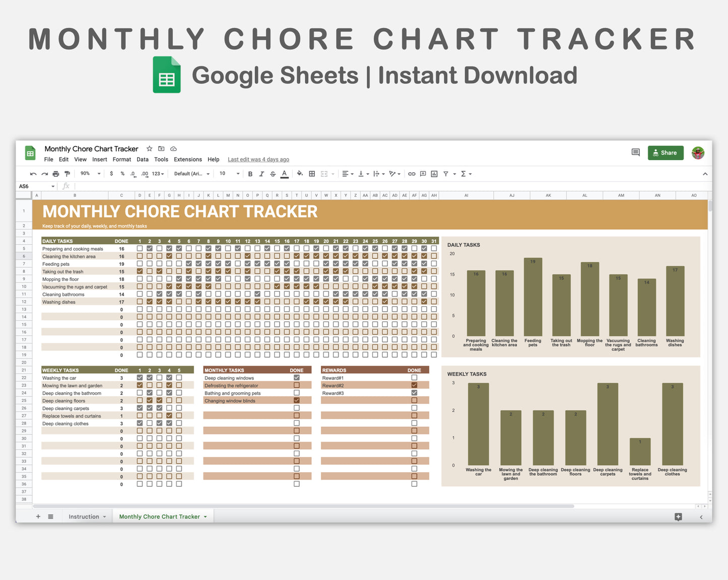Insert a chart using toolbar icon

(x=434, y=174)
